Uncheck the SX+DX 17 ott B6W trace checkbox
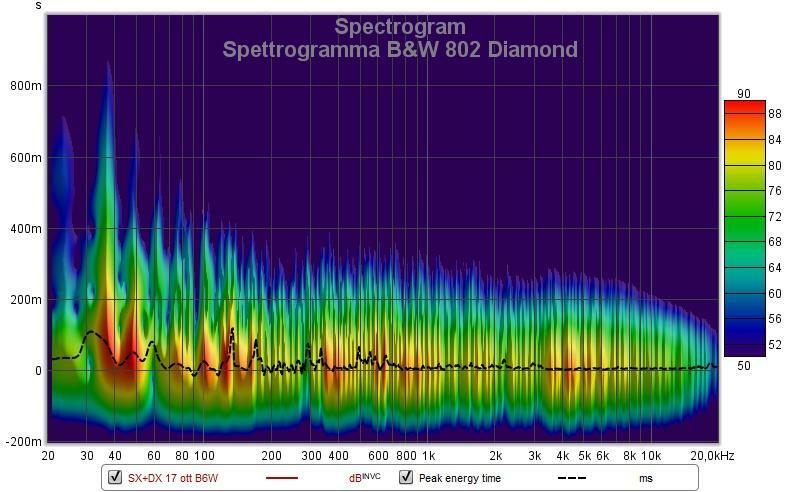 pos(115,478)
